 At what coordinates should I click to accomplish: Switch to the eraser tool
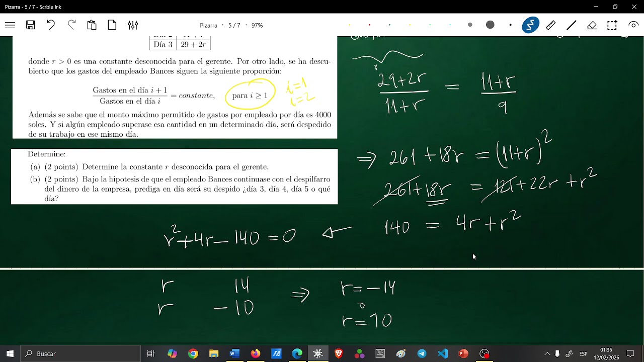[592, 25]
